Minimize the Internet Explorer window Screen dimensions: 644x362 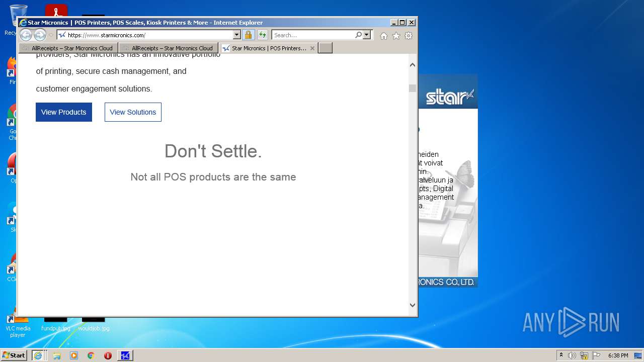coord(394,23)
